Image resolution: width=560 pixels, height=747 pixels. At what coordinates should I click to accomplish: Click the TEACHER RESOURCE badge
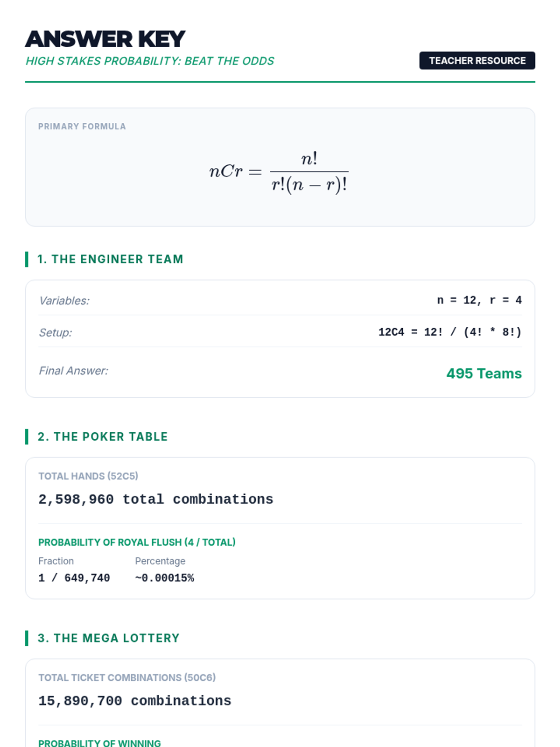(x=477, y=61)
